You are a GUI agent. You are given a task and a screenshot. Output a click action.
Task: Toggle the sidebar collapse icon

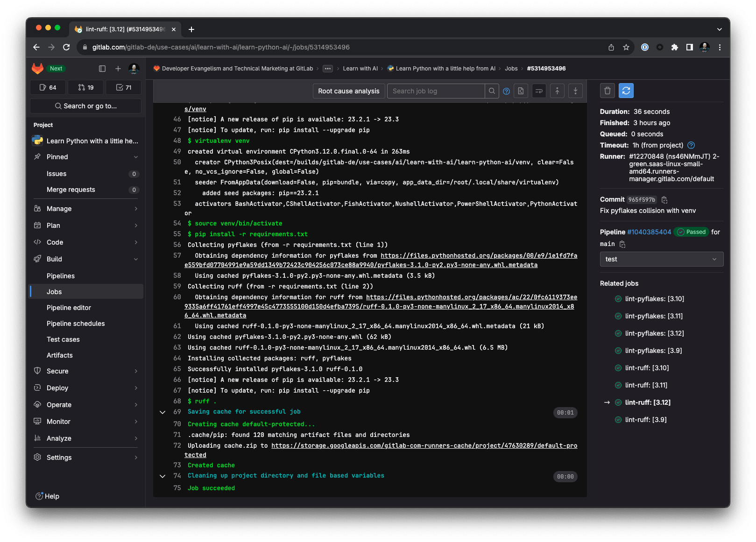(102, 69)
